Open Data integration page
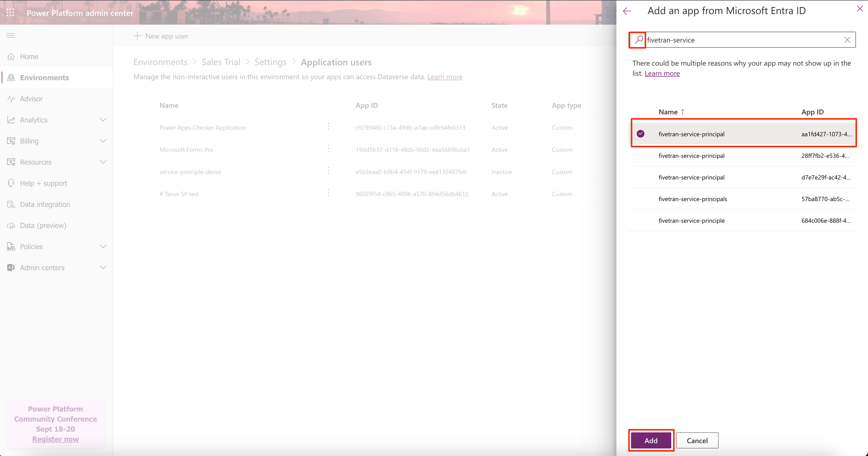The width and height of the screenshot is (868, 456). click(x=45, y=204)
